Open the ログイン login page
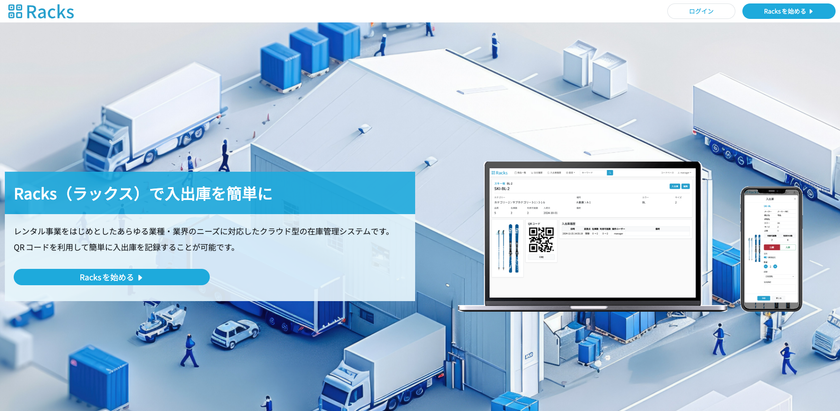 (x=701, y=11)
